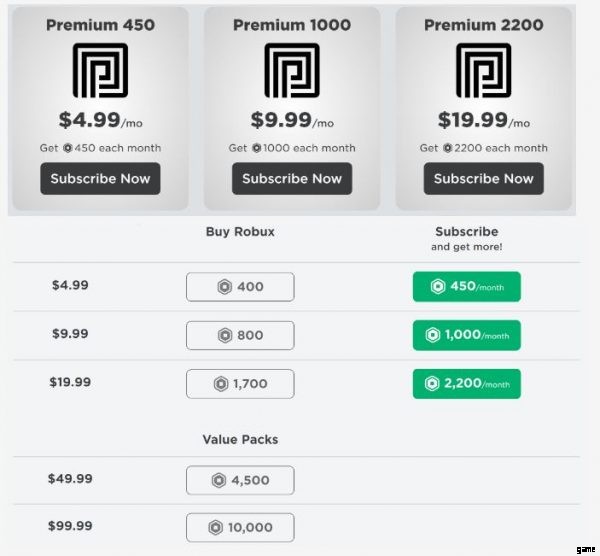Click Robux icon in 10,000 value pack
The width and height of the screenshot is (600, 556).
tap(215, 528)
